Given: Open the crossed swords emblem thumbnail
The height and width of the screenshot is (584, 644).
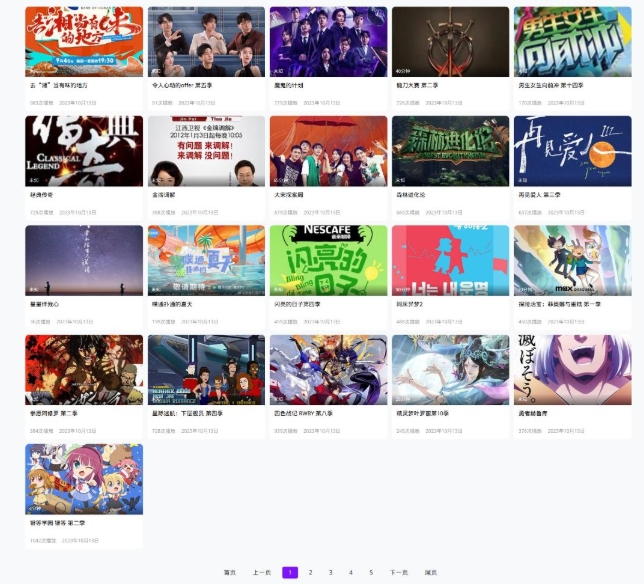Looking at the screenshot, I should 451,41.
